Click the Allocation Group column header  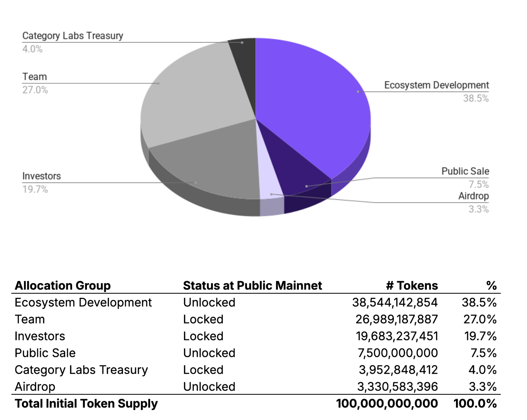(x=63, y=285)
